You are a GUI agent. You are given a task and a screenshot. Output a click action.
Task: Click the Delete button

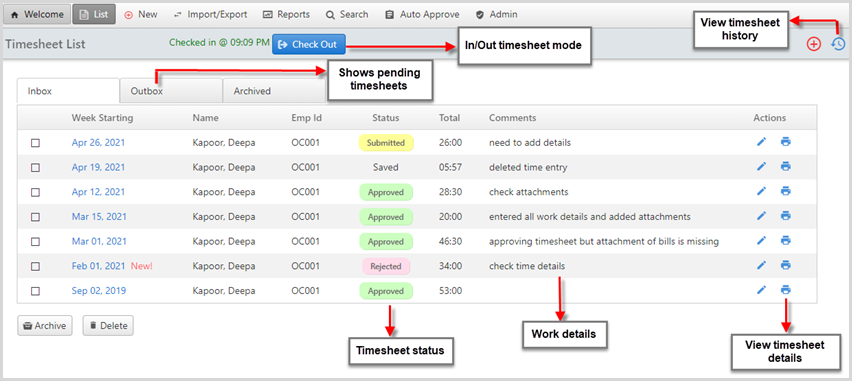[x=108, y=326]
